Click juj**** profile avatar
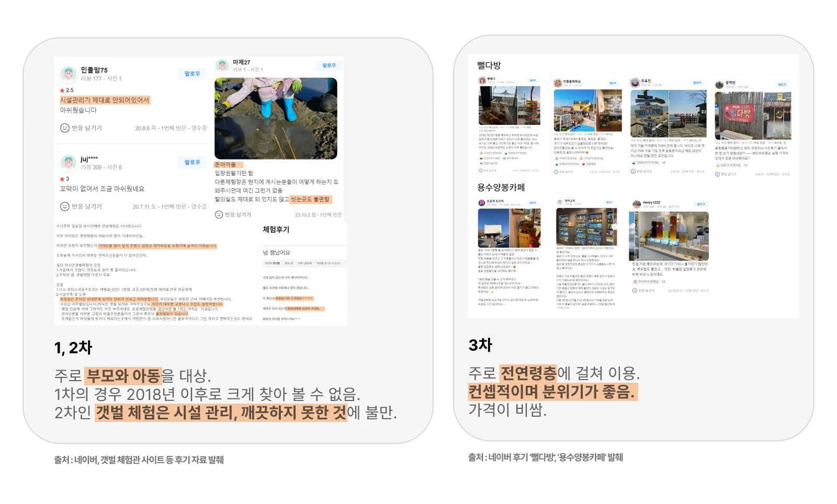837x504 pixels. [x=69, y=163]
